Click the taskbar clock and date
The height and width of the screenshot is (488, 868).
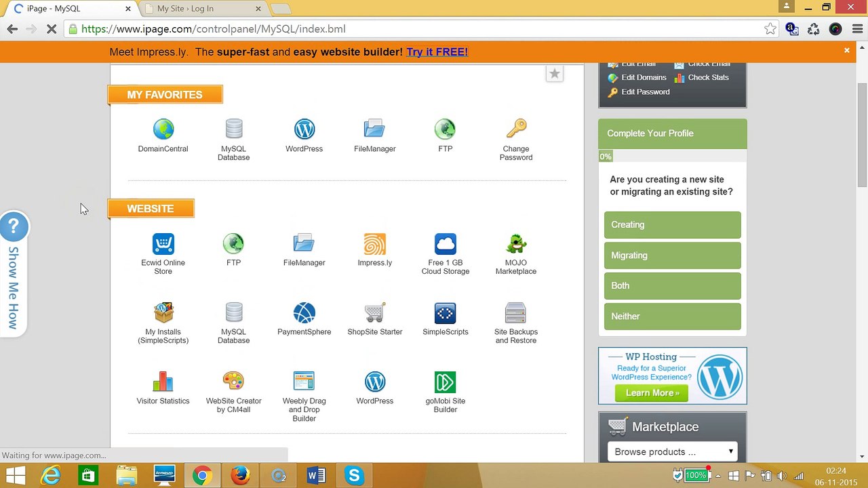click(836, 476)
